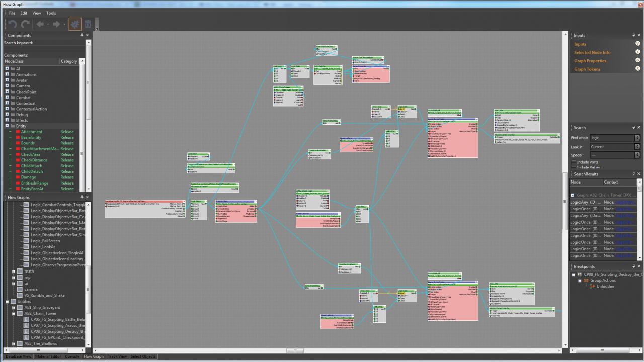Open the Special dropdown
Viewport: 644px width, 362px height.
coord(637,155)
